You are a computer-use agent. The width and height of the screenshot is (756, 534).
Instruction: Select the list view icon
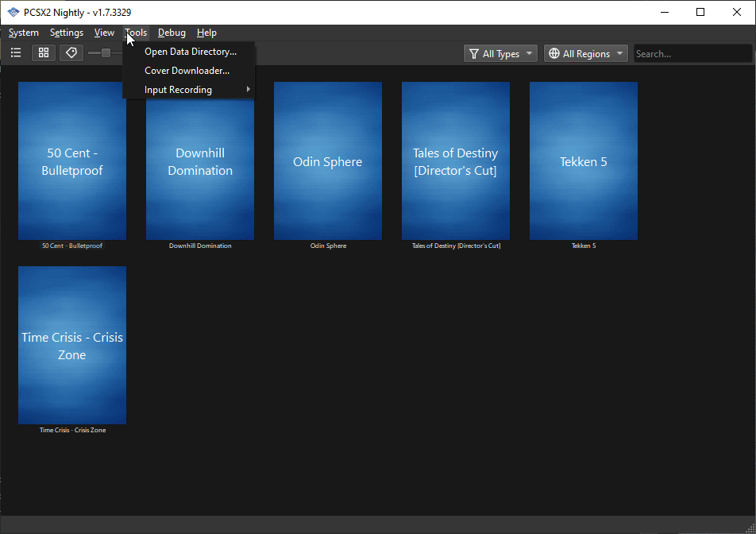click(15, 52)
